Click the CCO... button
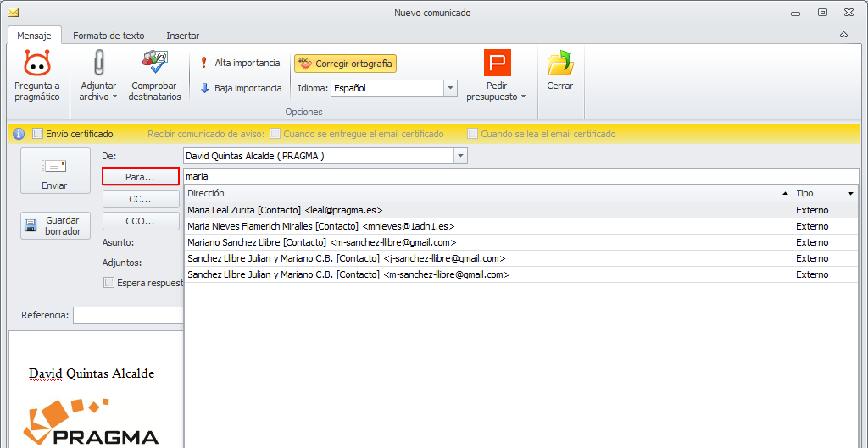Screen dimensions: 868x448 [141, 221]
